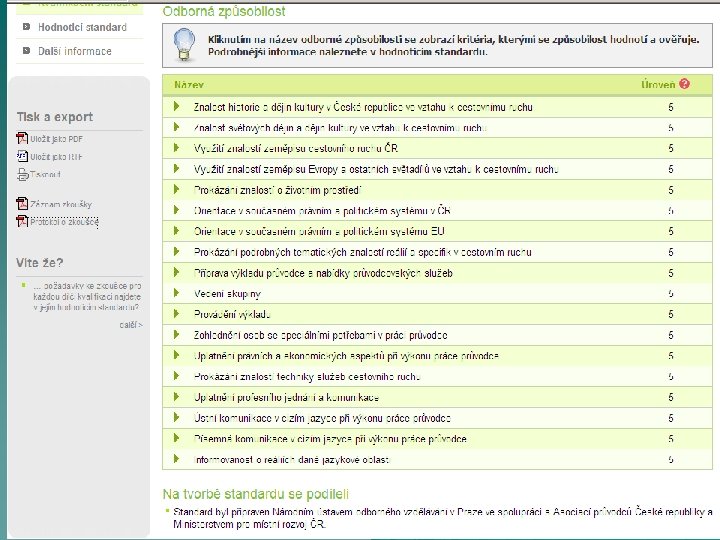Click arrow icon beside Zohlednění osob se speciálními potřebami
The image size is (720, 540).
177,335
